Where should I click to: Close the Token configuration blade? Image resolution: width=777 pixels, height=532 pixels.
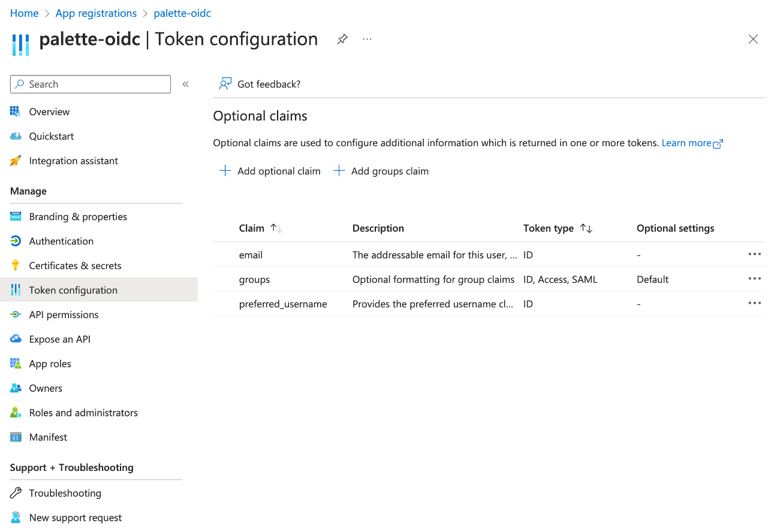(753, 40)
